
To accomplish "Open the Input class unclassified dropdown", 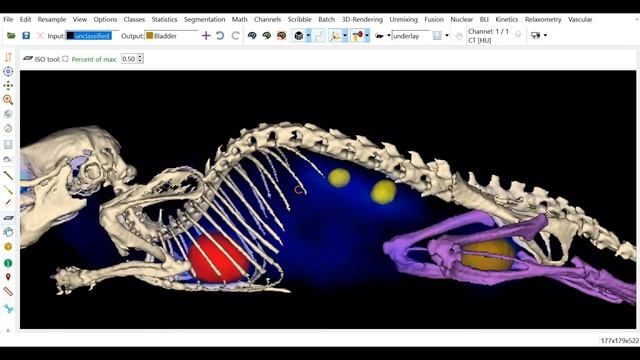I will [92, 36].
